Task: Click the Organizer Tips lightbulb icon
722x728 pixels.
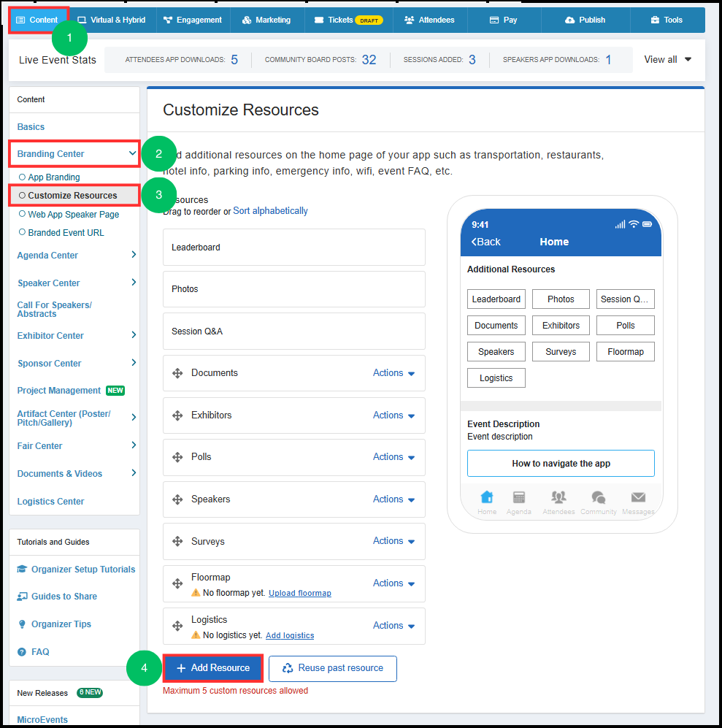Action: point(22,624)
